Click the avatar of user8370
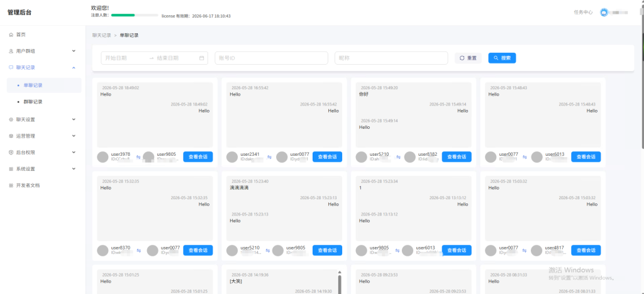The width and height of the screenshot is (644, 294). pos(103,251)
